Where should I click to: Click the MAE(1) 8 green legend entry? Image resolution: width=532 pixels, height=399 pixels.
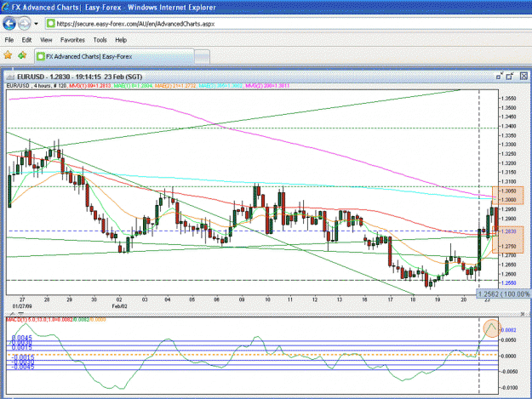point(133,86)
